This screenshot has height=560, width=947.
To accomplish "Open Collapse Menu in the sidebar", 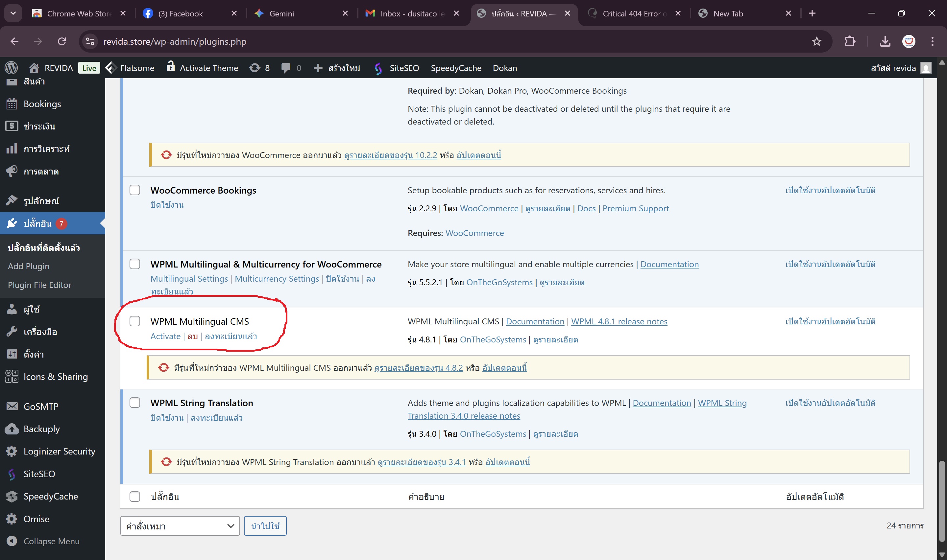I will coord(51,541).
